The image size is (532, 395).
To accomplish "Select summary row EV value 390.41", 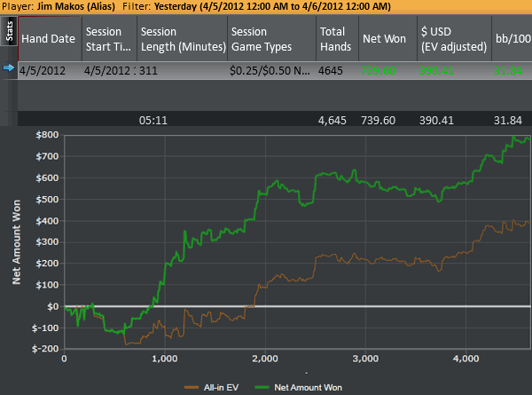I will [436, 121].
